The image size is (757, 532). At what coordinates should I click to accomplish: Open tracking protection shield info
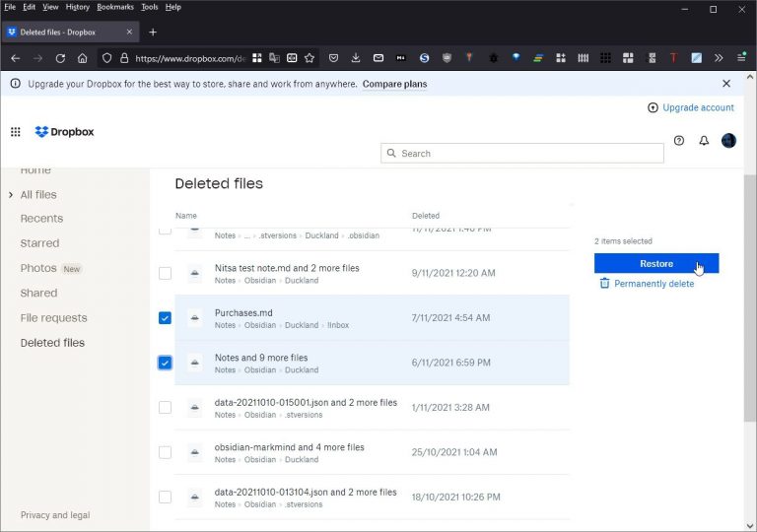[x=106, y=58]
